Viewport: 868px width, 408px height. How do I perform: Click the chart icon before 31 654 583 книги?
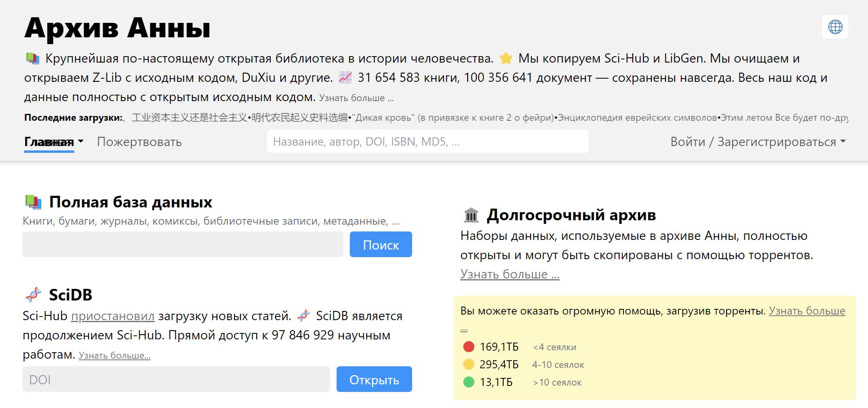345,77
